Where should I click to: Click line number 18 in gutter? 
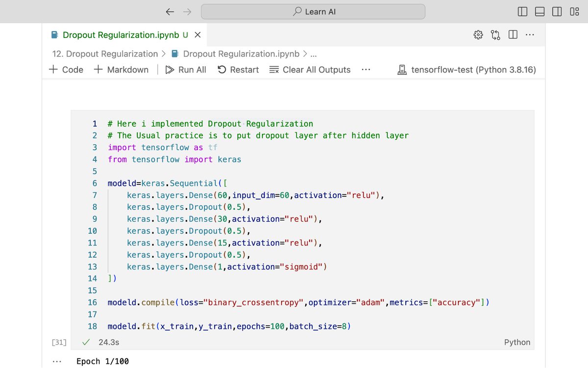[x=93, y=326]
